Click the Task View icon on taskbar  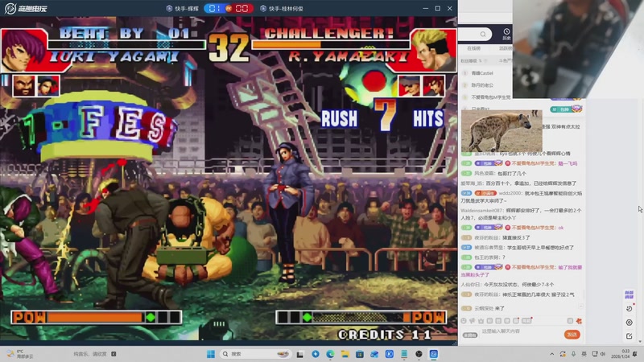pos(300,354)
